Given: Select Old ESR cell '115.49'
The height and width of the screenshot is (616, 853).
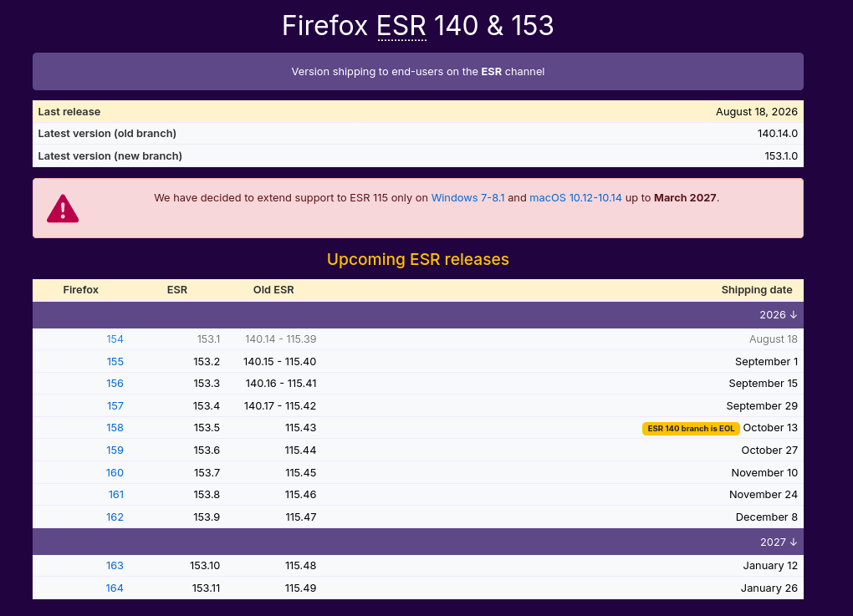Looking at the screenshot, I should pos(301,588).
